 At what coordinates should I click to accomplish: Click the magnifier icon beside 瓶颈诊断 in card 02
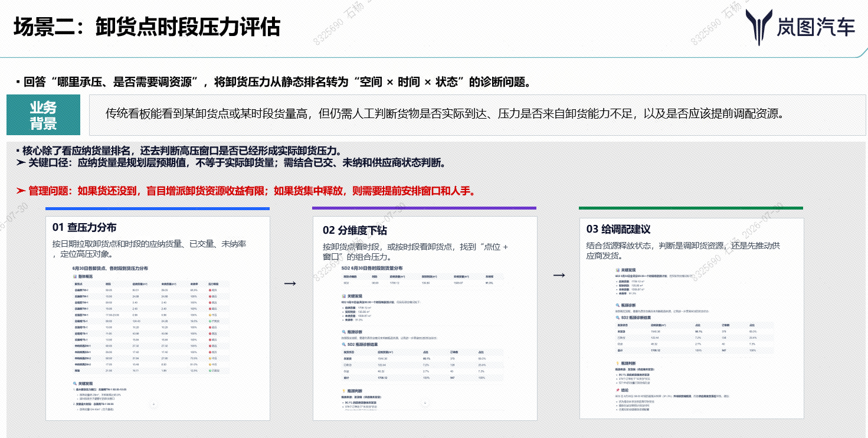tap(344, 332)
